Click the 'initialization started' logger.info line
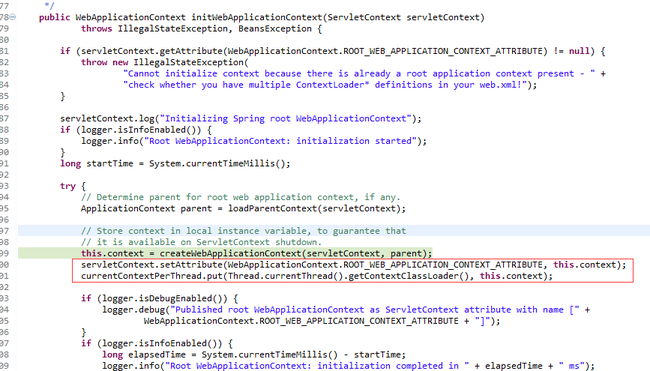 [254, 141]
